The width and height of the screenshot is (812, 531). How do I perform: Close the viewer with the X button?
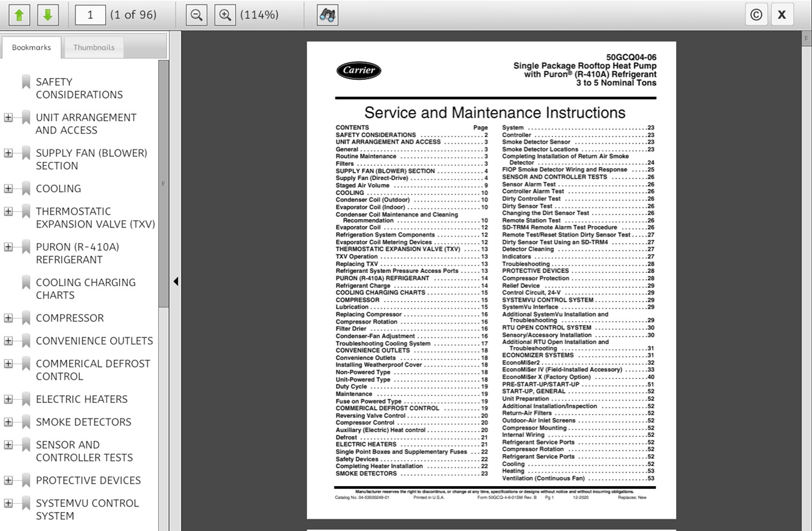[782, 15]
